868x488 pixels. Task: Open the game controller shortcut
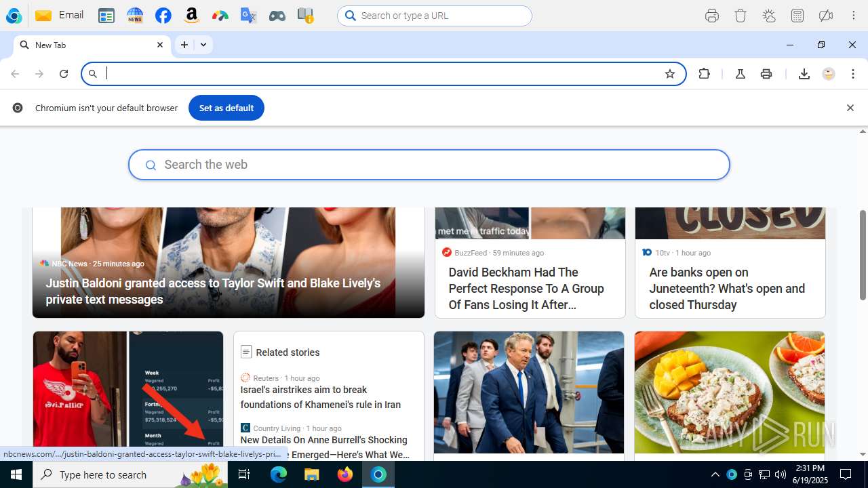click(277, 16)
